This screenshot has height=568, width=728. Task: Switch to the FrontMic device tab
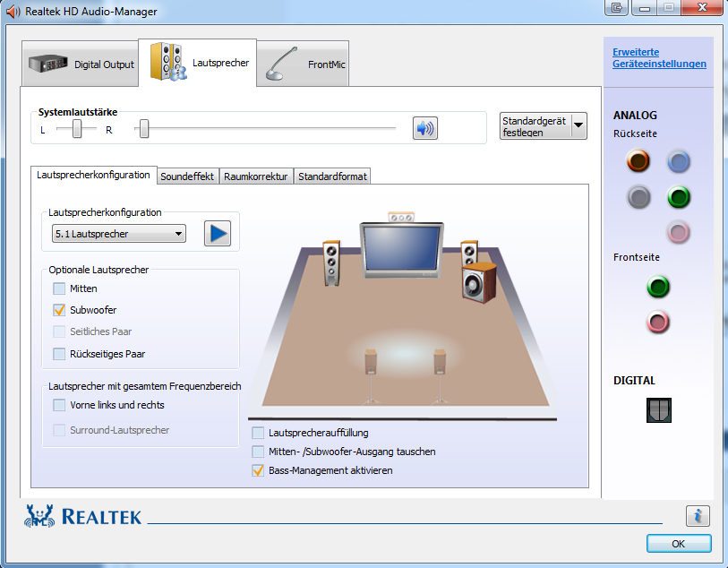(303, 65)
